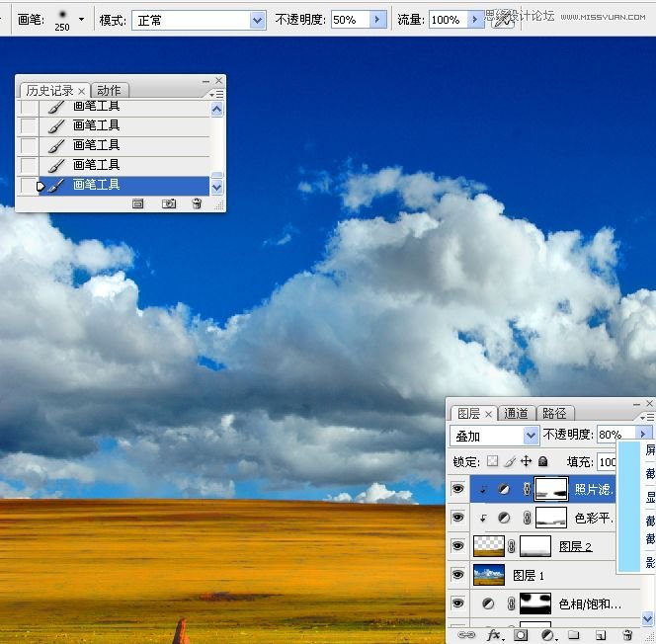Create new adjustment layer from bottom icon
Viewport: 656px width, 644px height.
click(547, 635)
